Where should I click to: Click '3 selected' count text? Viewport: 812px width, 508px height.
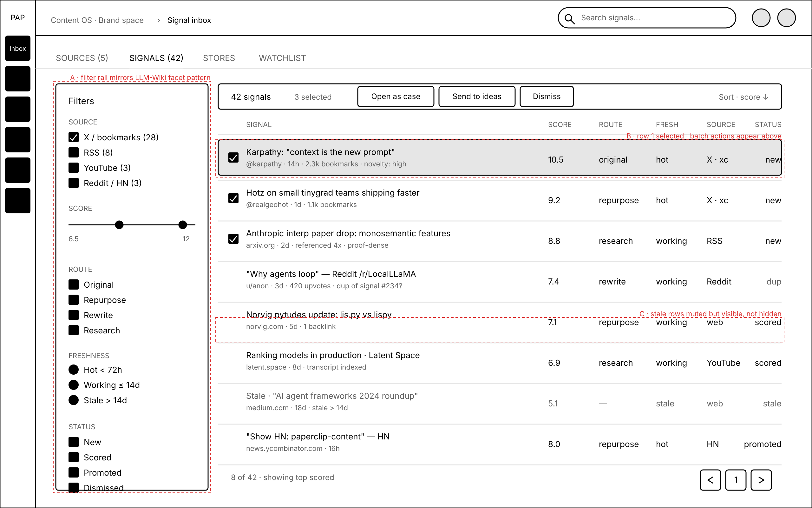coord(313,97)
